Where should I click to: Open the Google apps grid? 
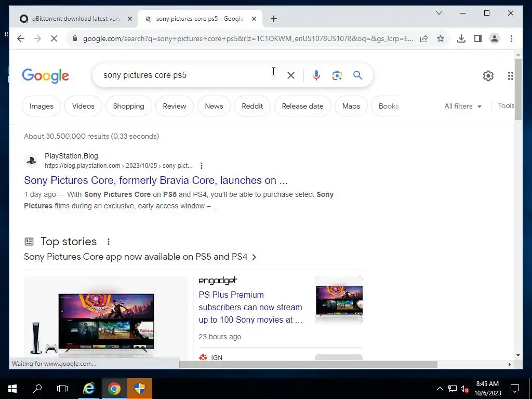510,76
